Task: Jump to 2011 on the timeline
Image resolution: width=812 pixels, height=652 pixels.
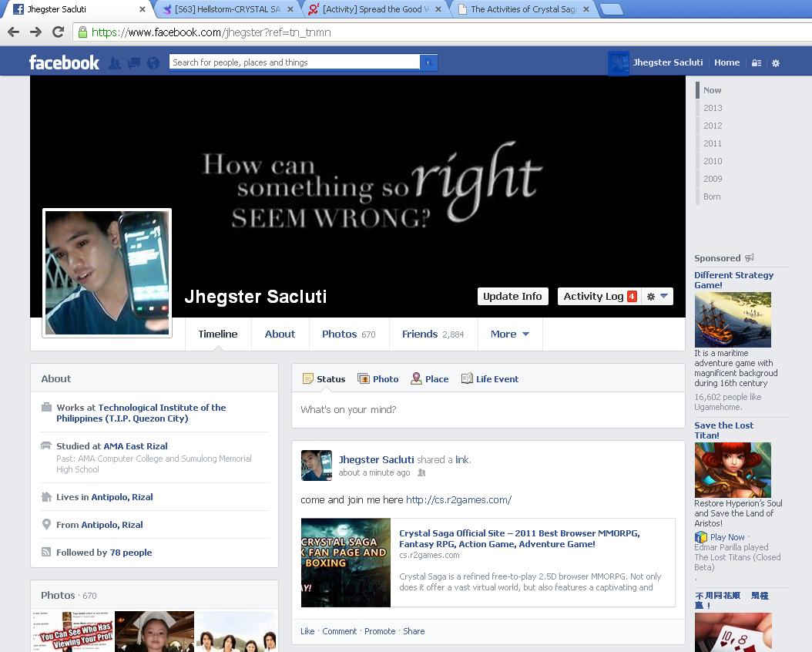Action: 713,143
